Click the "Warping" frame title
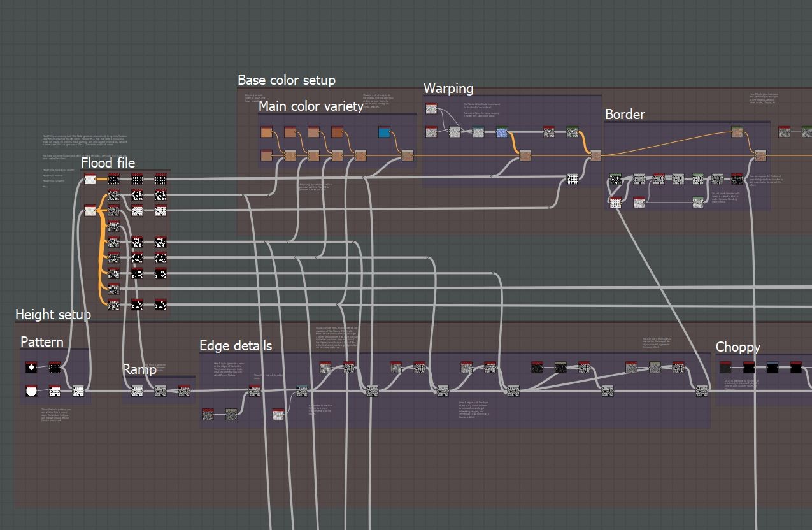 [448, 88]
